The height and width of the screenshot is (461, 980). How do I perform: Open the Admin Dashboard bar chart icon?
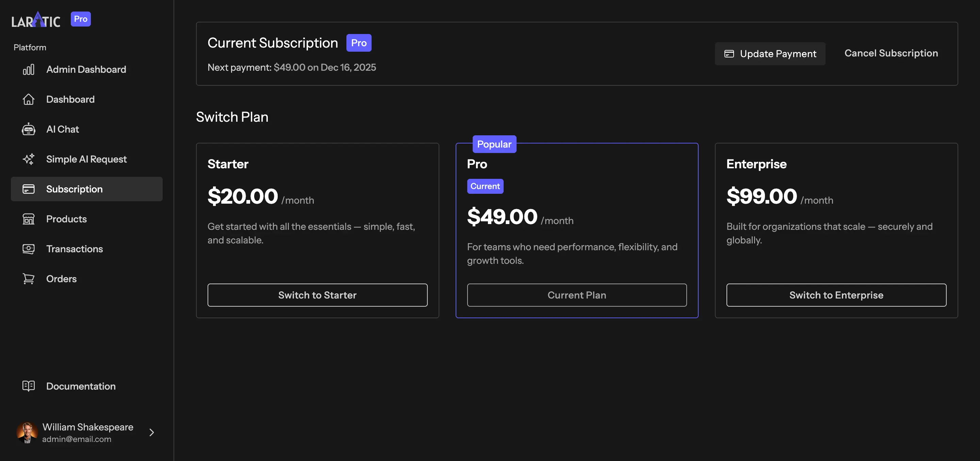click(29, 69)
